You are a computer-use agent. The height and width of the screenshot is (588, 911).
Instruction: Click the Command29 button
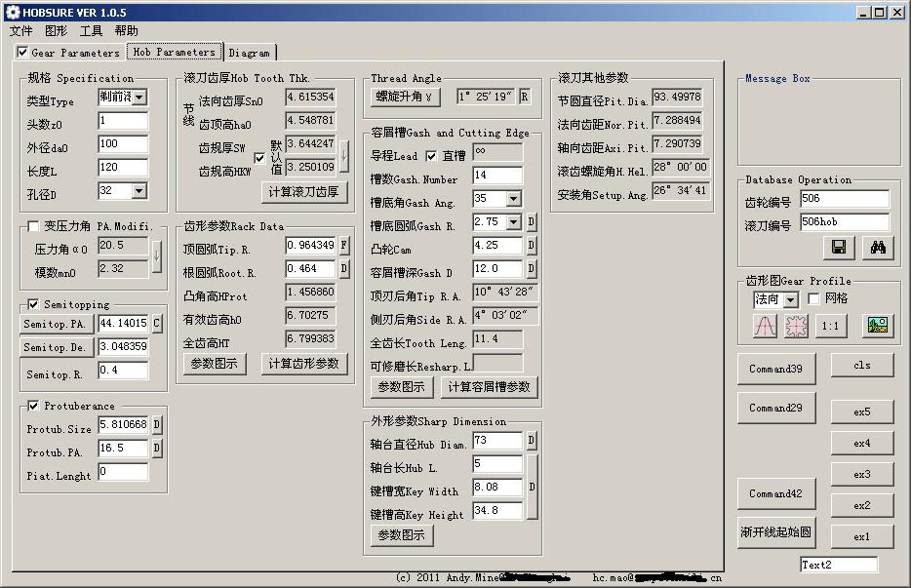[775, 408]
